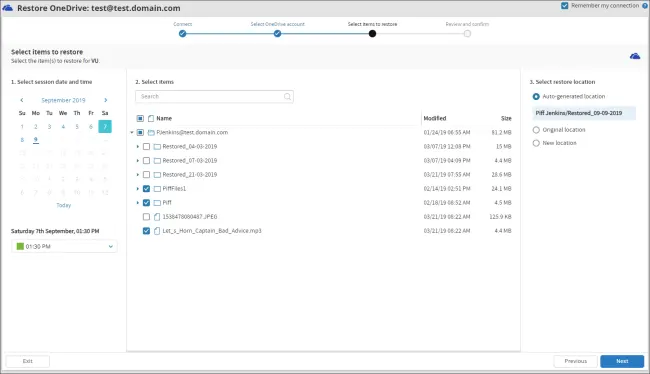The image size is (650, 374).
Task: Click the Connect step marker
Action: pos(182,34)
